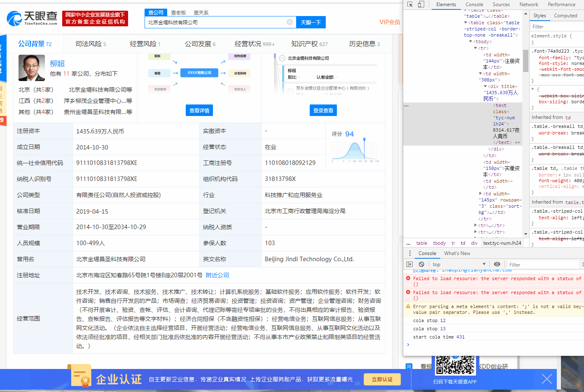Switch to the DevTools Console tab
584x392 pixels.
tap(474, 5)
